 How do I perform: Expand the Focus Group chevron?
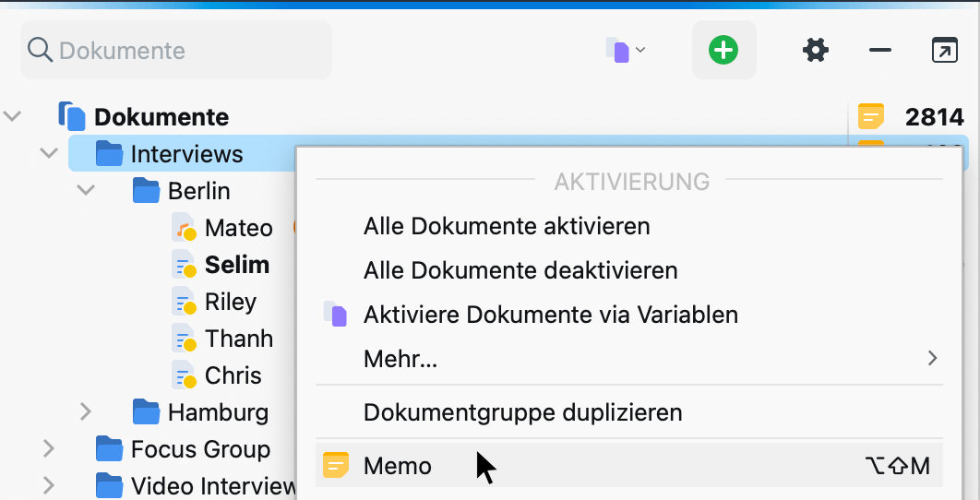[x=49, y=448]
